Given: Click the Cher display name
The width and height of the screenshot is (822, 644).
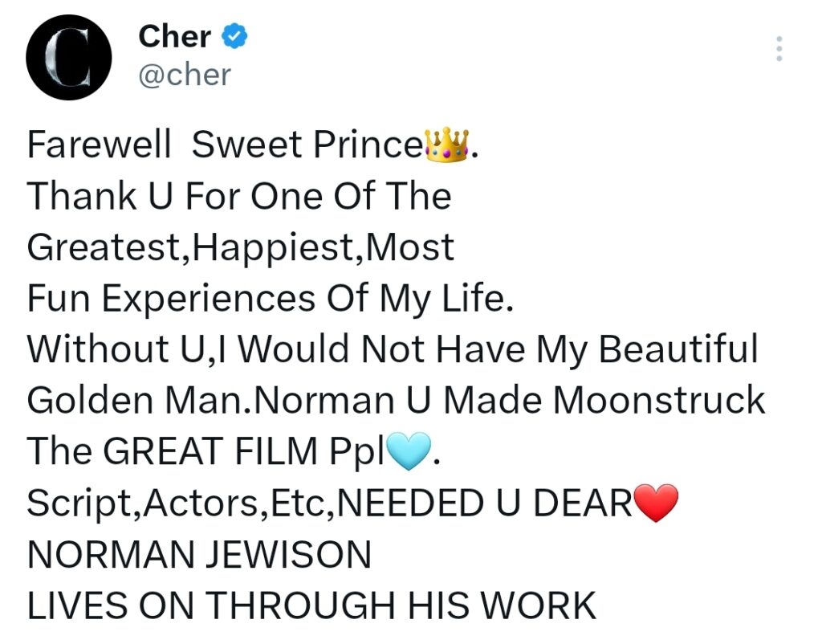Looking at the screenshot, I should coord(174,37).
